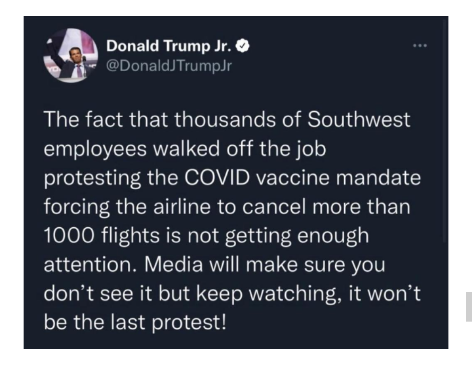Open the three-dot more options menu

420,45
